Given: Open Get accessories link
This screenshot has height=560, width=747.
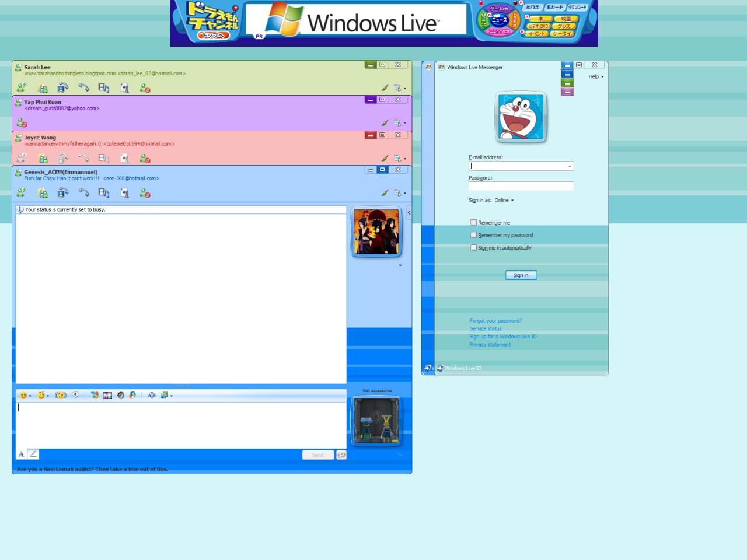Looking at the screenshot, I should [377, 390].
